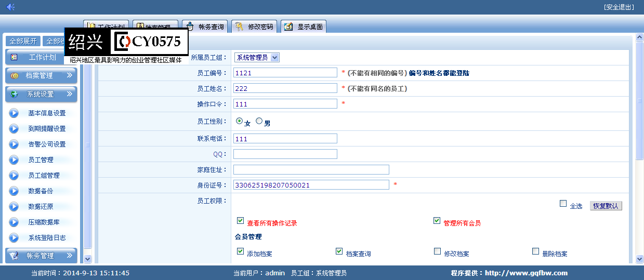Uncheck the 添加档案 checkbox
644x280 pixels.
(x=240, y=251)
